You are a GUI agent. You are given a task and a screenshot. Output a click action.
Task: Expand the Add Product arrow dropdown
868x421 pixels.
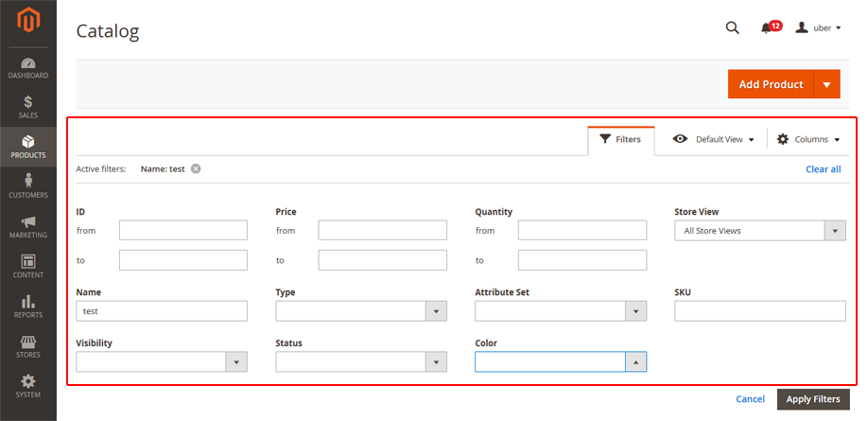827,84
